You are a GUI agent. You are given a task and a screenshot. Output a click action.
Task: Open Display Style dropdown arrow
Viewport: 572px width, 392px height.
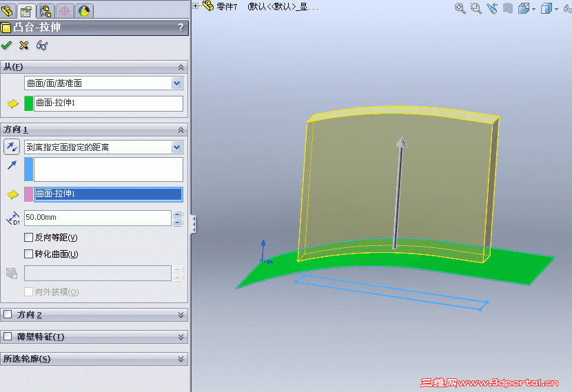click(556, 9)
